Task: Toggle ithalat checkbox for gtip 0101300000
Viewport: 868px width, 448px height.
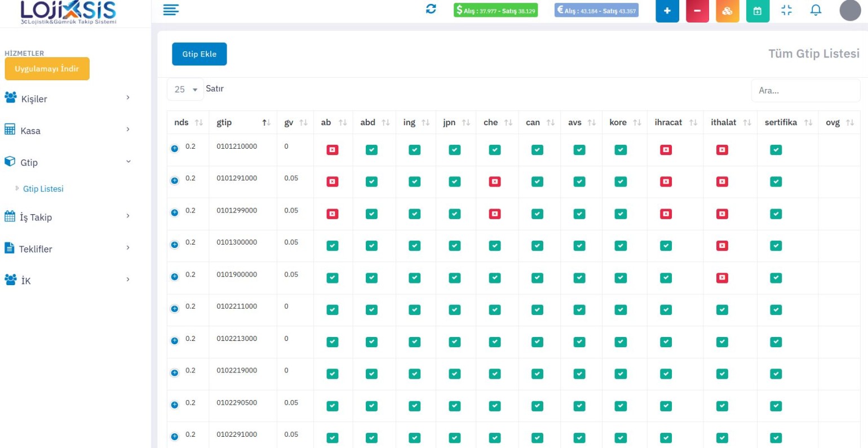Action: point(722,246)
